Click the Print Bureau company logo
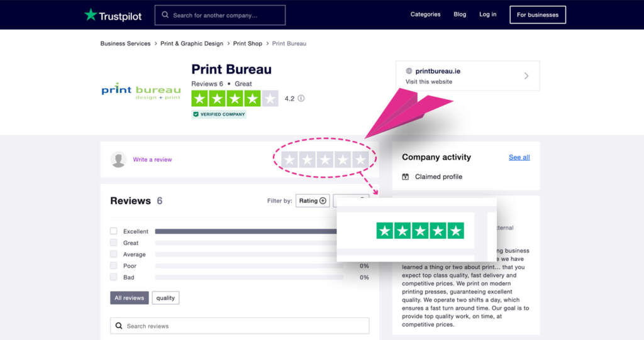The height and width of the screenshot is (340, 644). point(141,91)
